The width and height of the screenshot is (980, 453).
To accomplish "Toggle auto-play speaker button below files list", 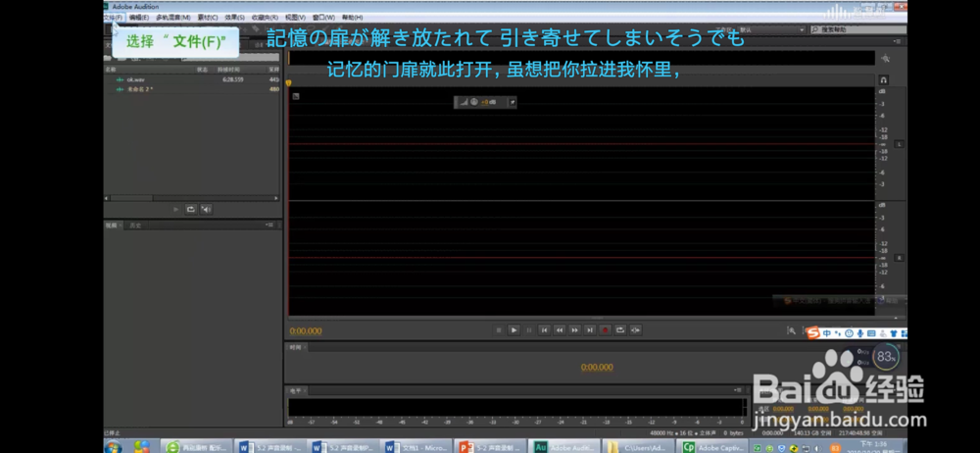I will tap(206, 210).
